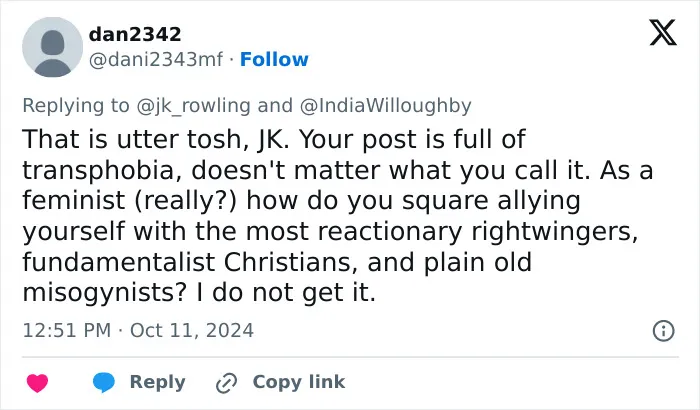Click the 'Replying to' label

[76, 106]
